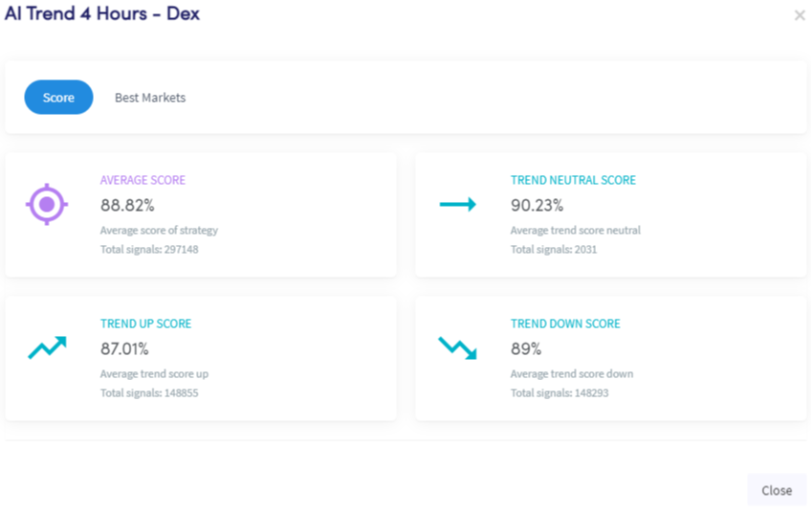The image size is (812, 514).
Task: Select the Score tab
Action: 58,98
